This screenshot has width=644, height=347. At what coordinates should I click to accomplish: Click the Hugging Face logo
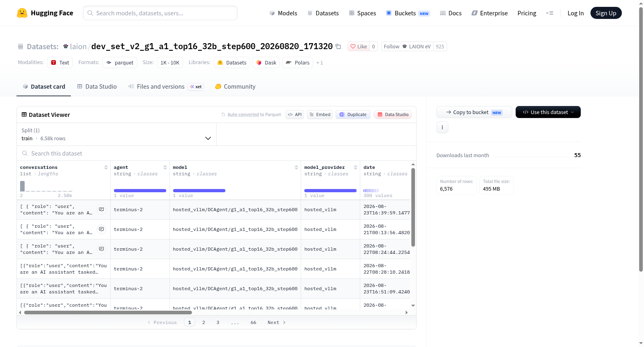pyautogui.click(x=45, y=13)
